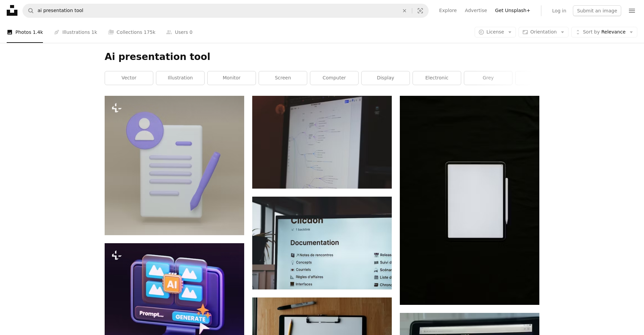Click the Users people icon
The height and width of the screenshot is (335, 644).
coord(169,32)
